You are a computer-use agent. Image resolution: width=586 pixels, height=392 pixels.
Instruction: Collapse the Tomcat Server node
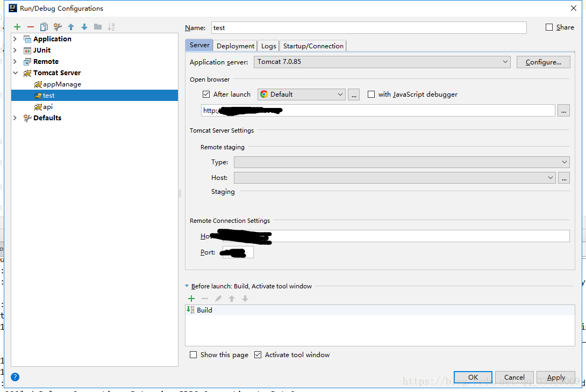(x=16, y=73)
